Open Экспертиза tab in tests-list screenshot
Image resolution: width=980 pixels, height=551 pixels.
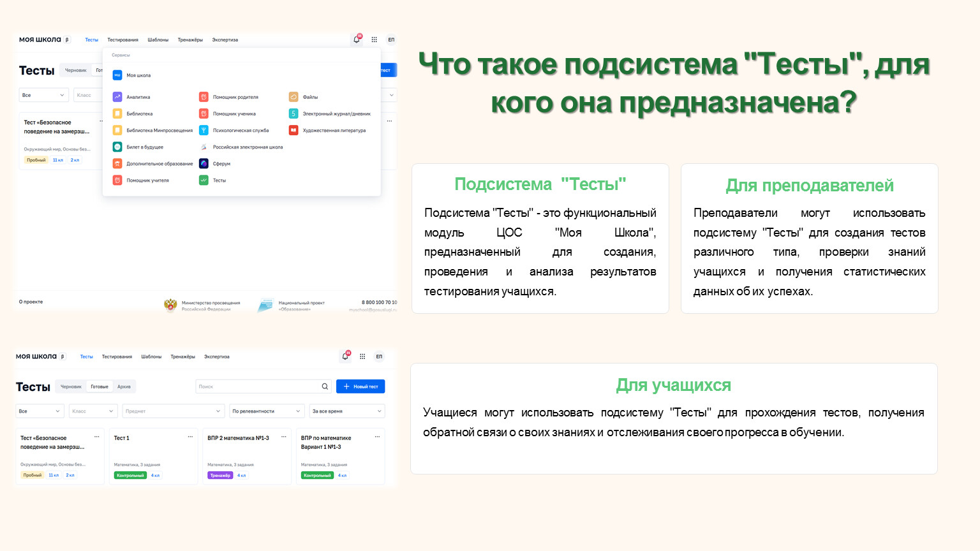[217, 356]
